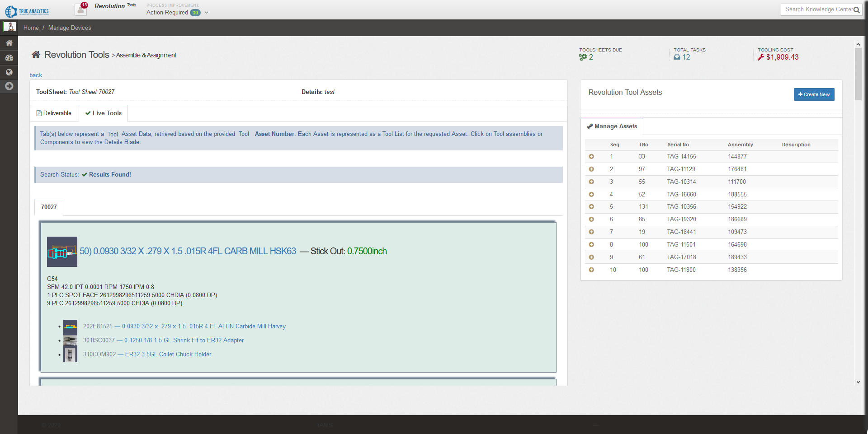Click the Create New button
Screen dimensions: 868x434
(814, 94)
